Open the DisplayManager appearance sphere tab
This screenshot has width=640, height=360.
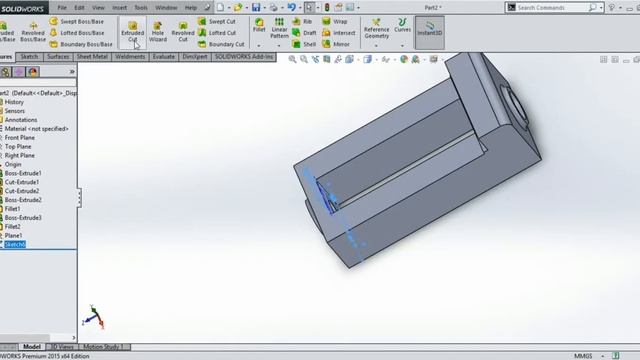click(x=33, y=72)
